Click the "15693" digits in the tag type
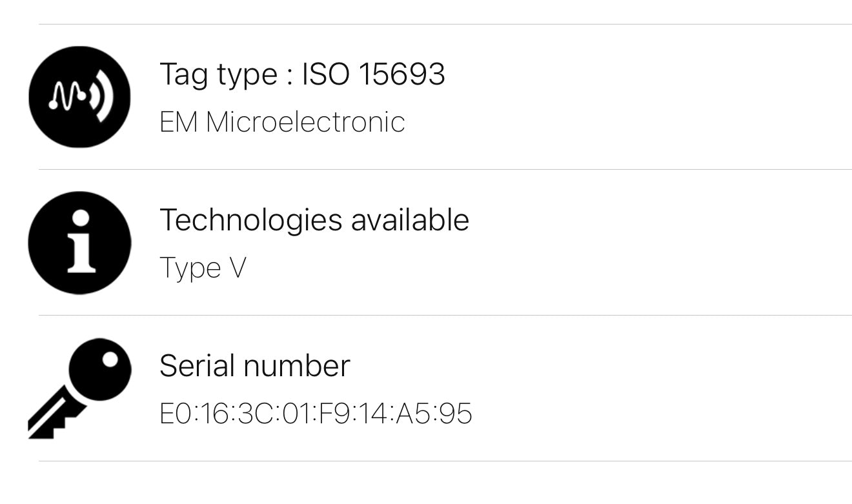 tap(401, 74)
